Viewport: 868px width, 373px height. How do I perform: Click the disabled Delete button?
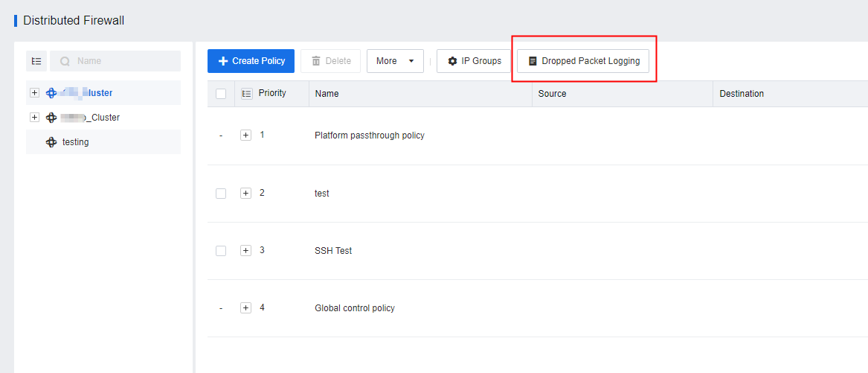(330, 61)
